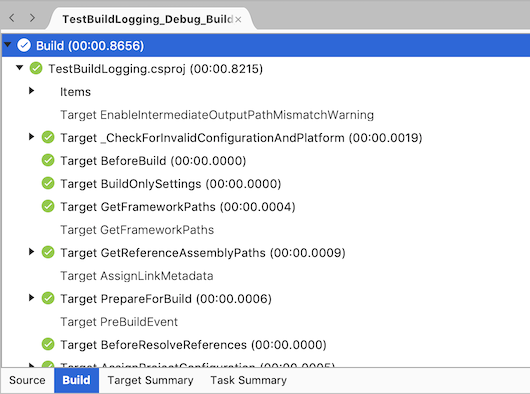The image size is (530, 394).
Task: Click green check next to TestBuildLogging.csproj
Action: point(36,68)
